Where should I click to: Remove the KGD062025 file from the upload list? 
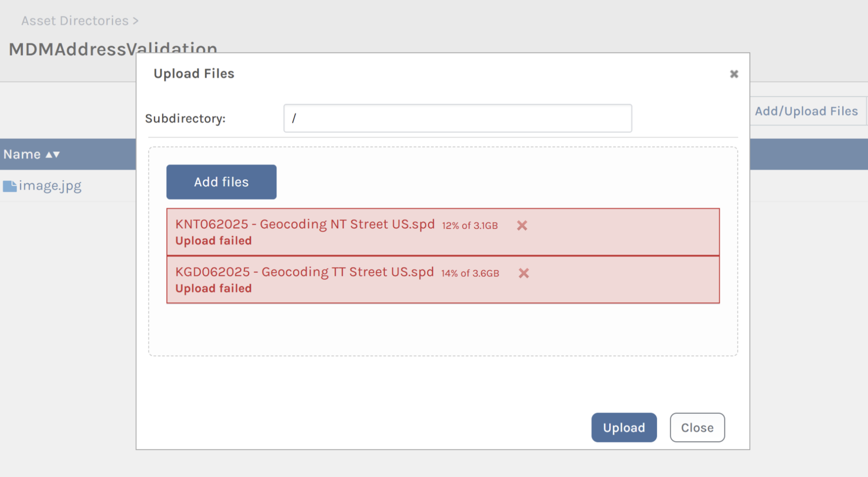[523, 273]
